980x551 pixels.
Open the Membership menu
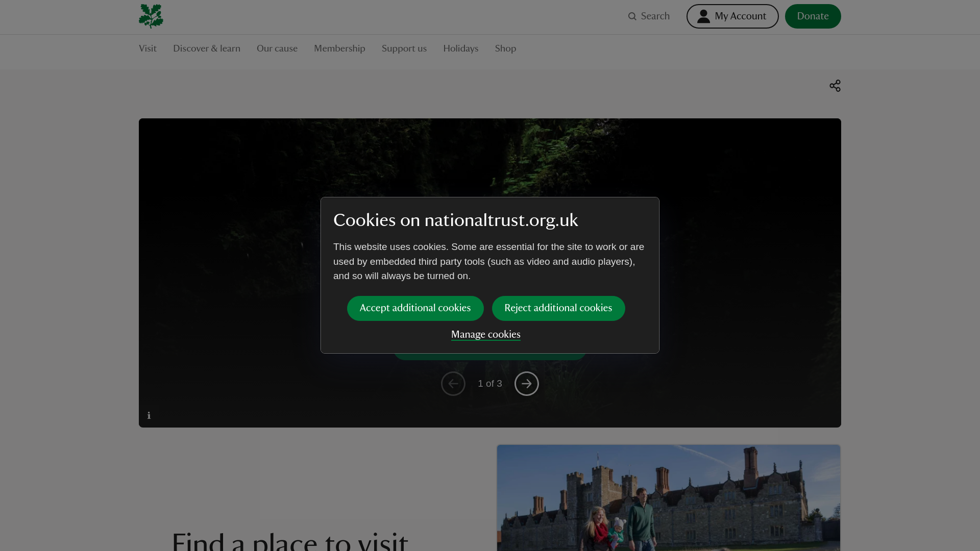[x=339, y=48]
